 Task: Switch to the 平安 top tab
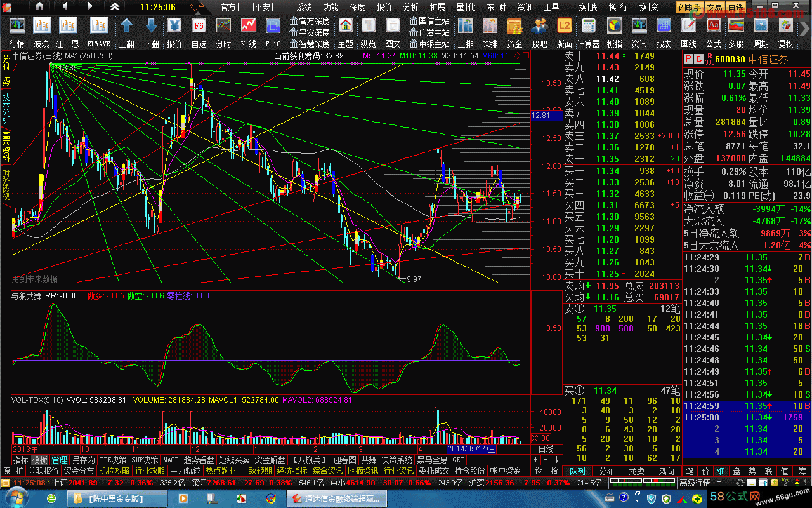(261, 7)
